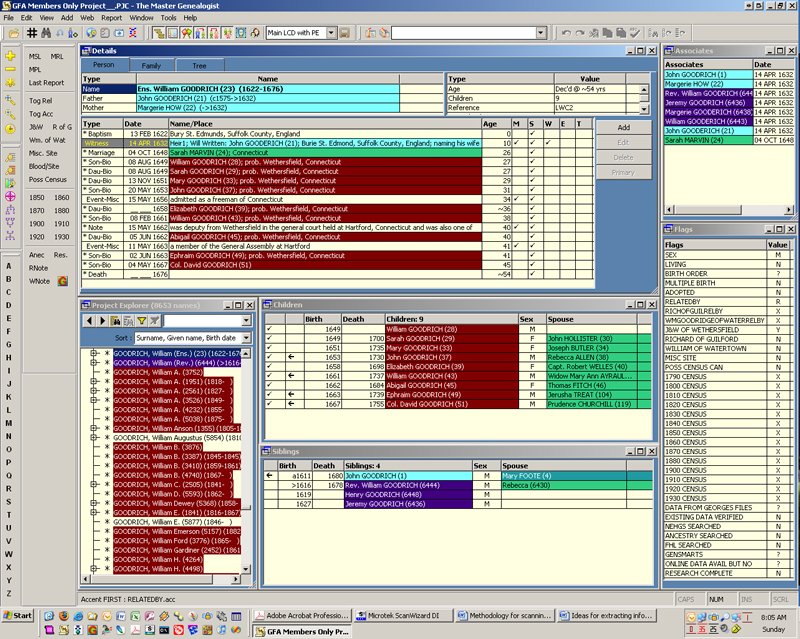Click the globe web search toolbar icon
Image resolution: width=800 pixels, height=639 pixels.
[91, 33]
